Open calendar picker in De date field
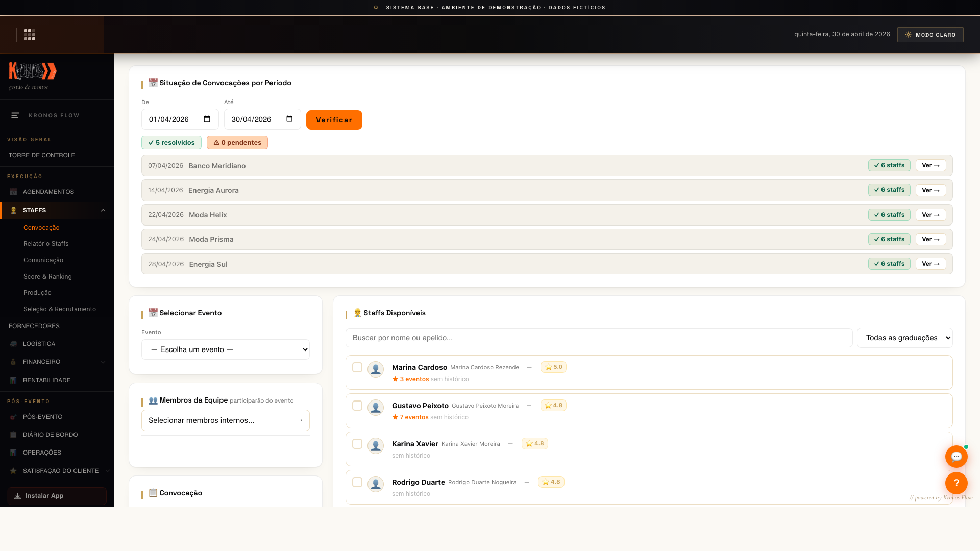980x551 pixels. click(207, 119)
